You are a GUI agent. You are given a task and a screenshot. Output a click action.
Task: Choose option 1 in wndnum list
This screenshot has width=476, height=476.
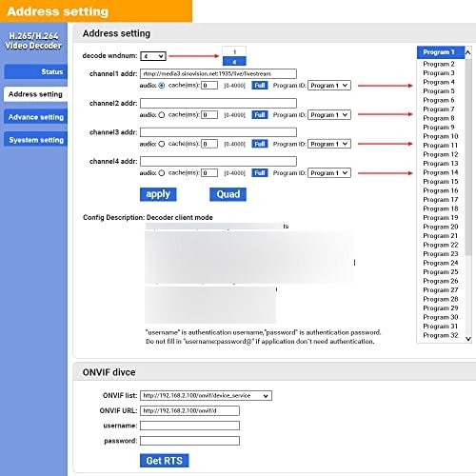coord(234,51)
